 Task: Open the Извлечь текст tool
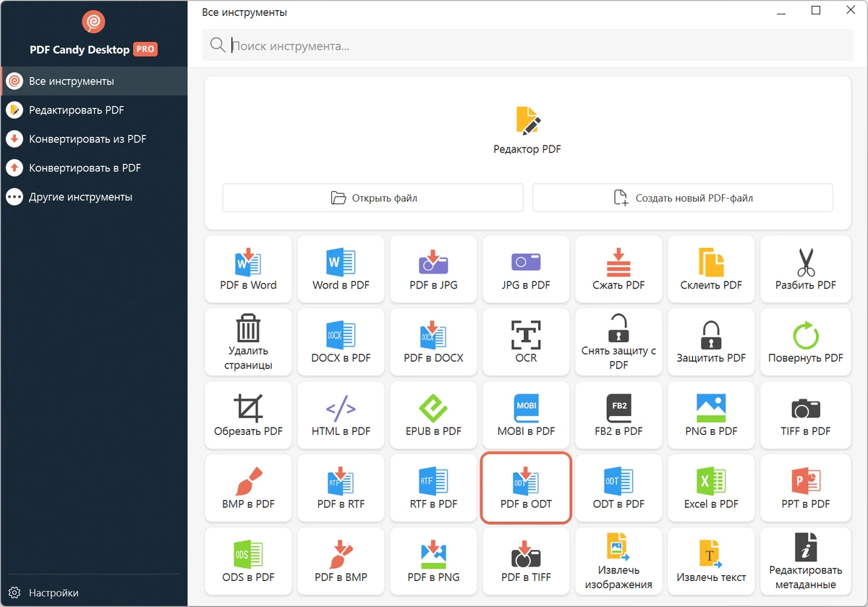[711, 561]
